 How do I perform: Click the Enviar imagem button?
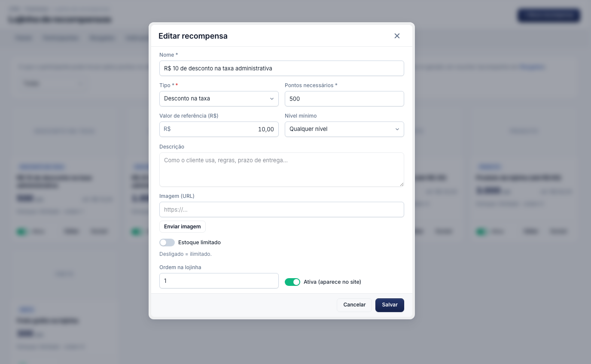coord(183,227)
